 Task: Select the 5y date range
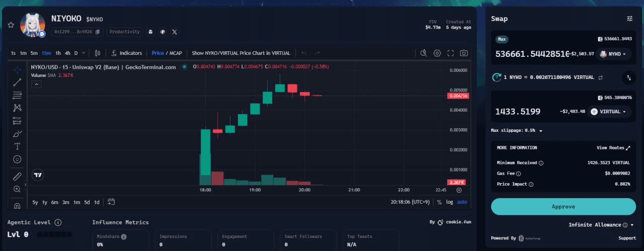coord(35,202)
